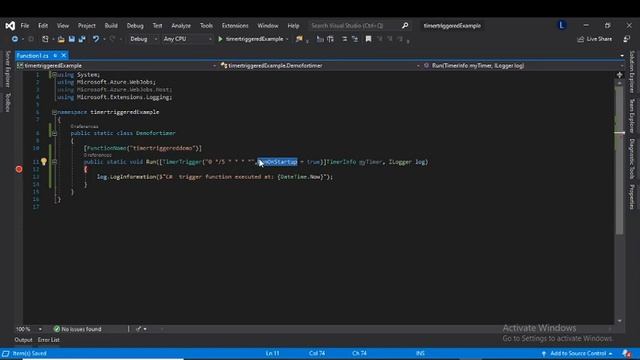Open the Help menu
640x360 pixels.
tap(293, 26)
